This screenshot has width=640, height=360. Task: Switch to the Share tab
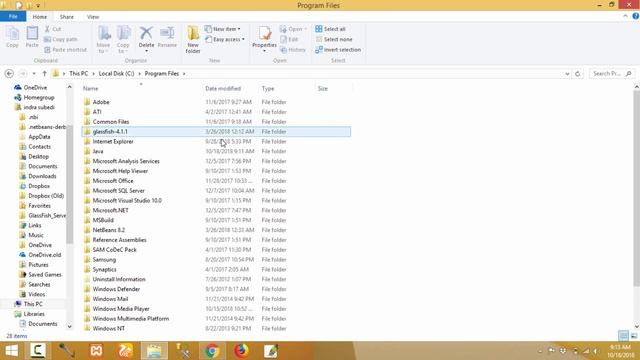[67, 17]
